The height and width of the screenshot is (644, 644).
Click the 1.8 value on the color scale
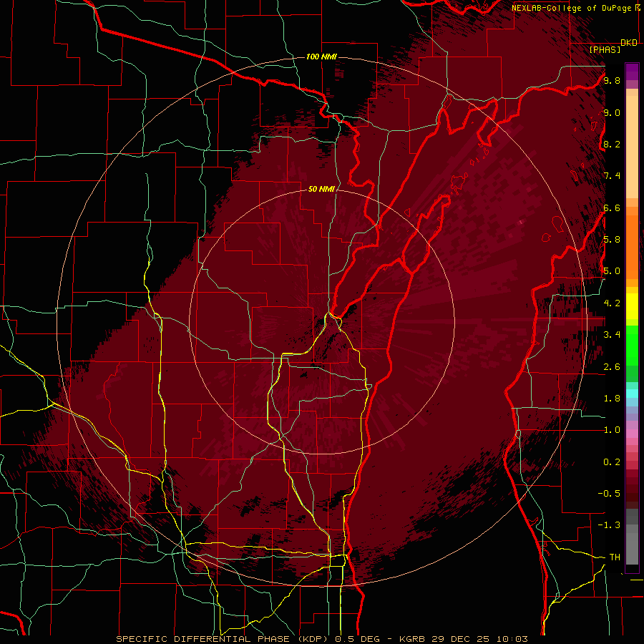click(x=612, y=399)
